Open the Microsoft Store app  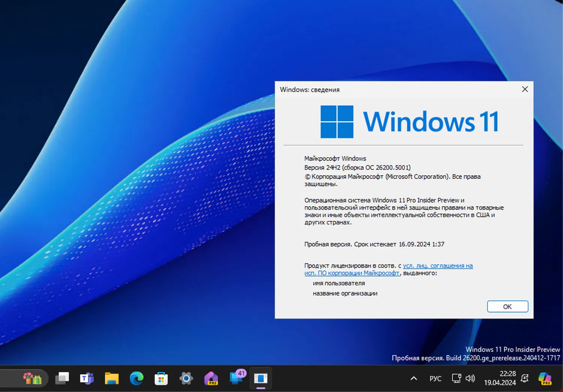(161, 378)
